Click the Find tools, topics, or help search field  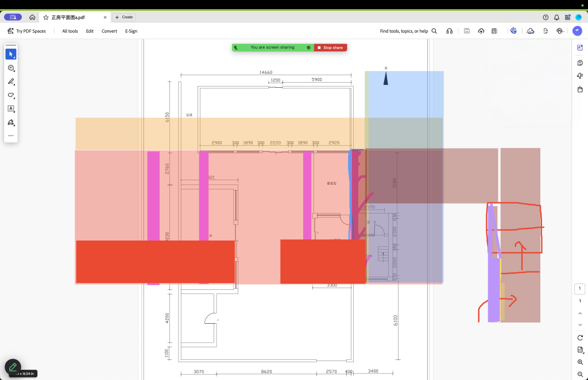pyautogui.click(x=408, y=31)
